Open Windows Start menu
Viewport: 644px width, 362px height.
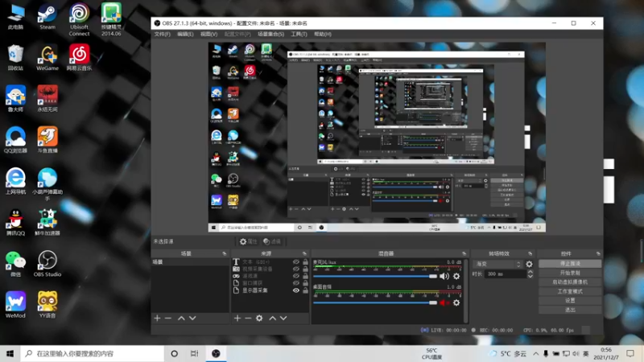click(x=10, y=353)
